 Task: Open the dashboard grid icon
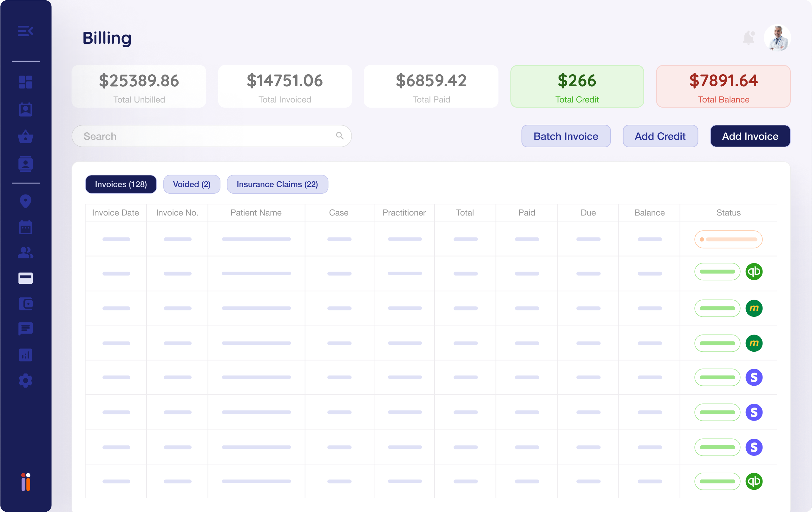tap(25, 82)
